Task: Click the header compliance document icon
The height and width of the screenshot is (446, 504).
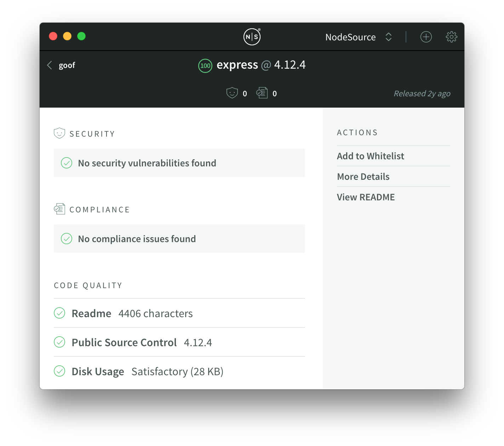Action: point(262,93)
